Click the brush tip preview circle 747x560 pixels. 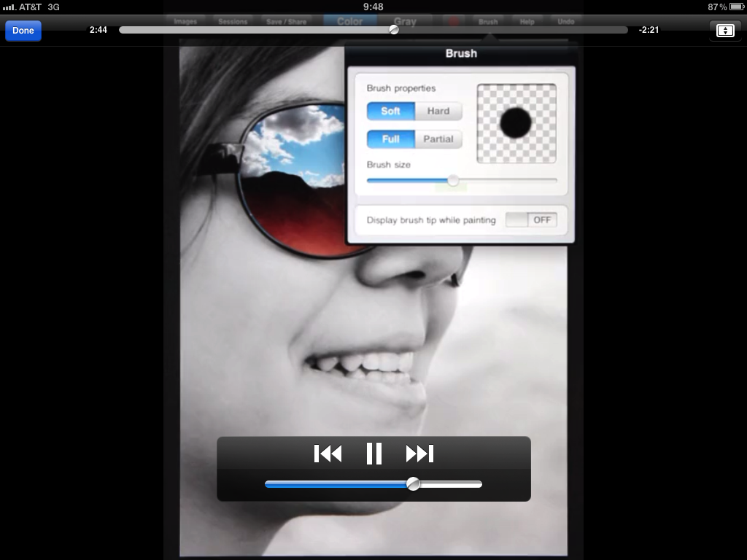516,122
